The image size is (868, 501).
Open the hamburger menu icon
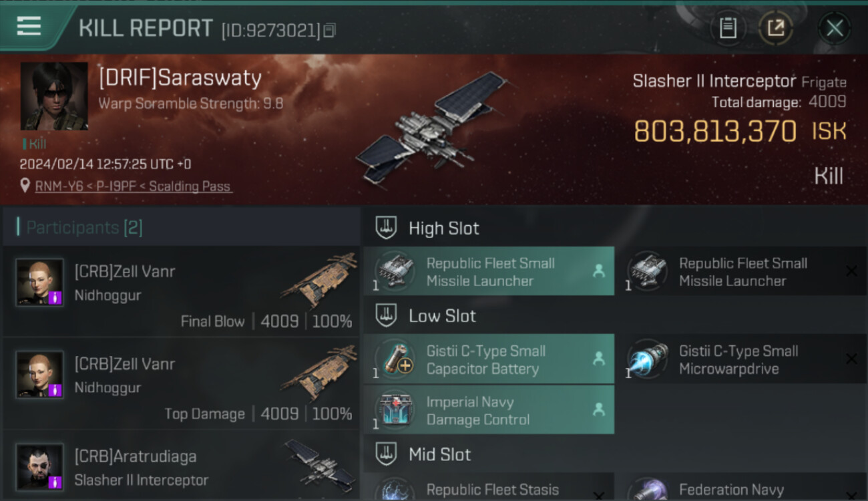[x=29, y=27]
